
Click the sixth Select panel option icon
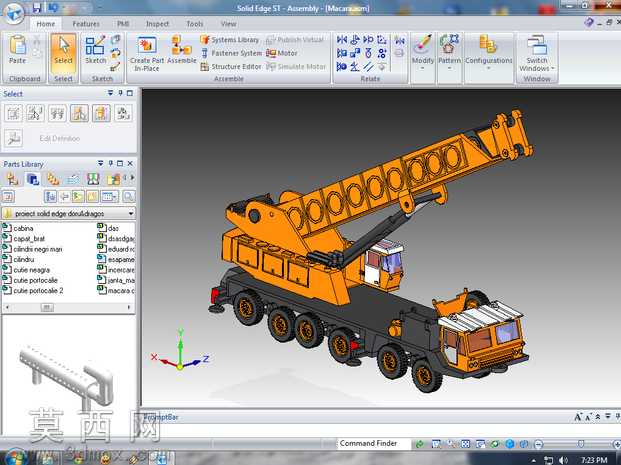[124, 114]
